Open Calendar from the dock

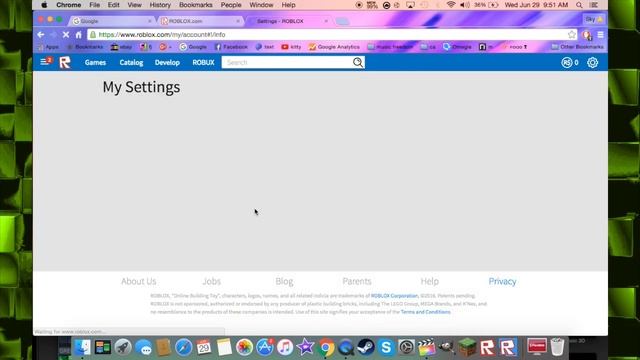[204, 347]
